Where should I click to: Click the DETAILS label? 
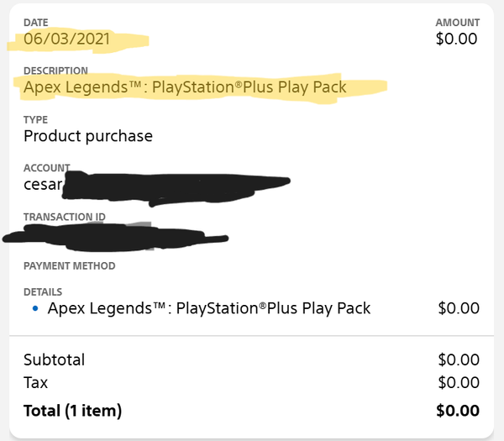43,291
